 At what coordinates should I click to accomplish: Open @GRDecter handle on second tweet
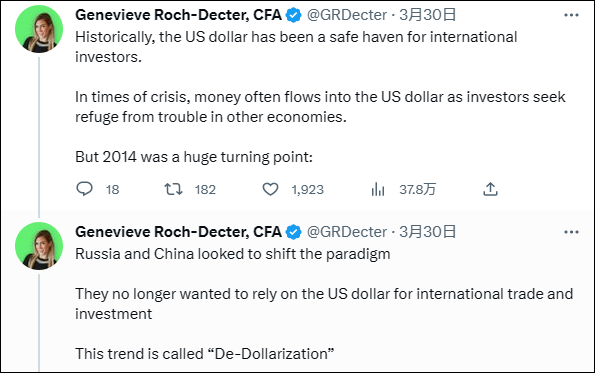click(347, 232)
